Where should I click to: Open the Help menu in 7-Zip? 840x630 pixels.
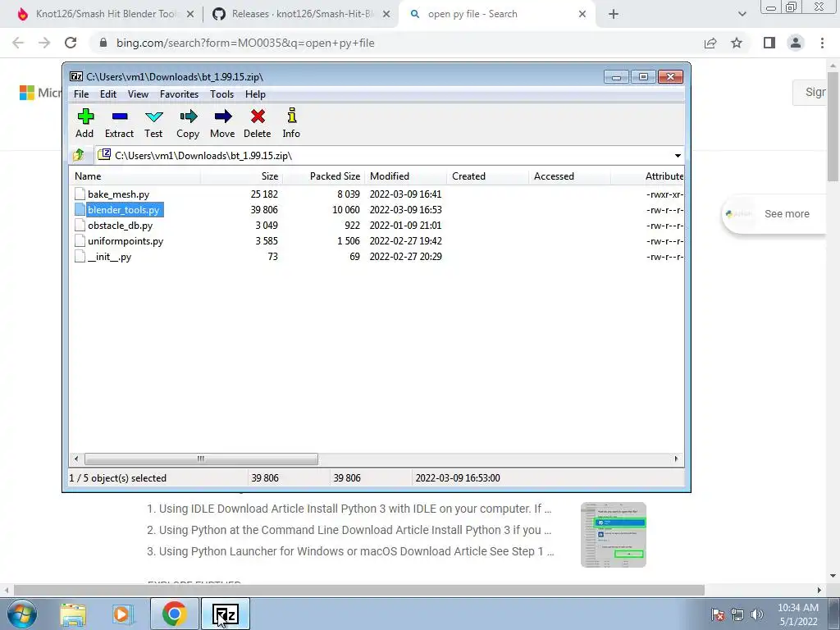click(x=256, y=94)
